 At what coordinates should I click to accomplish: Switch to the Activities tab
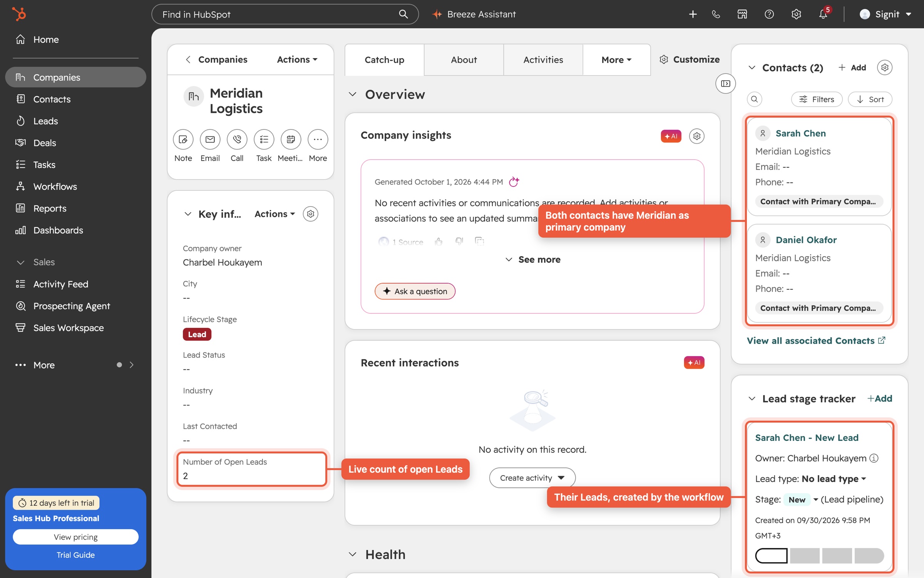[x=543, y=60]
